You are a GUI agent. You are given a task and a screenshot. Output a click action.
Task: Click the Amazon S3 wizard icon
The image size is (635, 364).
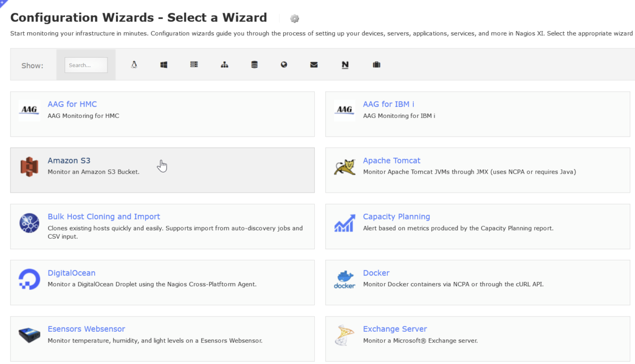tap(29, 166)
